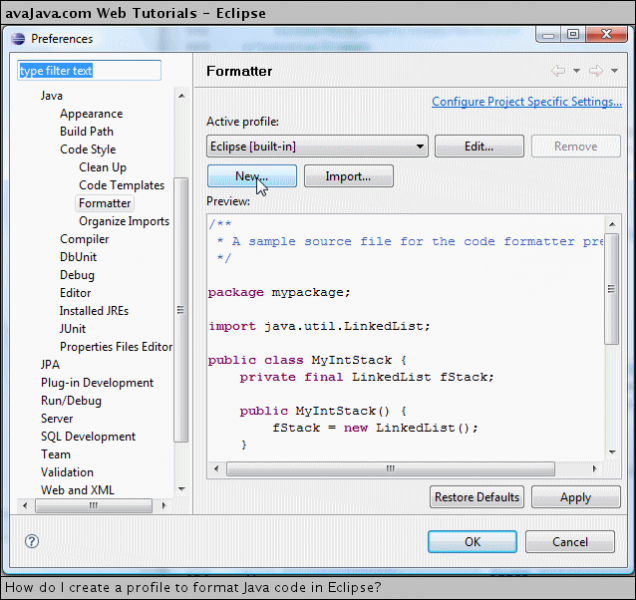
Task: Click the type filter text field
Action: pos(89,71)
